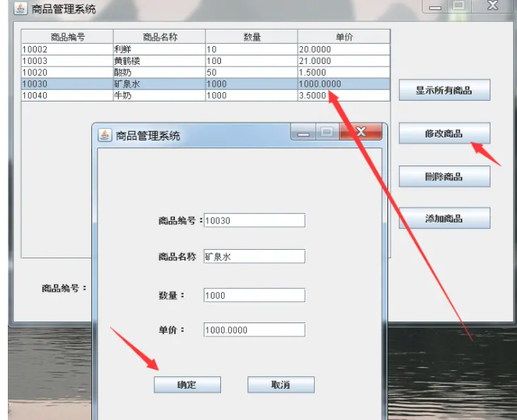Minimize the main 商品管理系统 window
Viewport: 517px width, 420px height.
click(x=435, y=6)
